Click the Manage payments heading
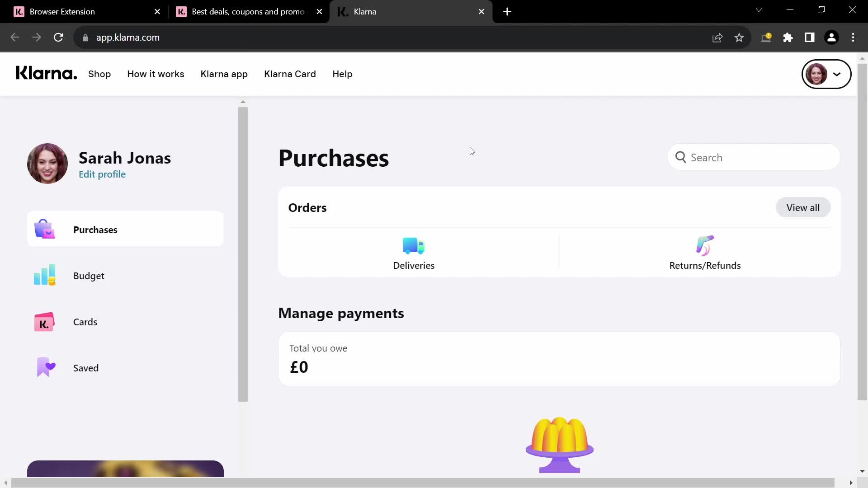 (x=341, y=313)
